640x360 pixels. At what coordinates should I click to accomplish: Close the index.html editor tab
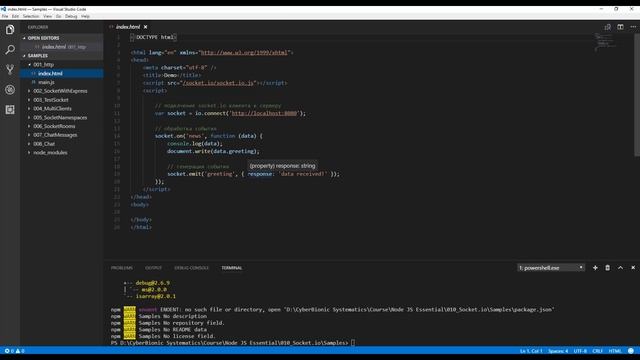click(x=145, y=27)
